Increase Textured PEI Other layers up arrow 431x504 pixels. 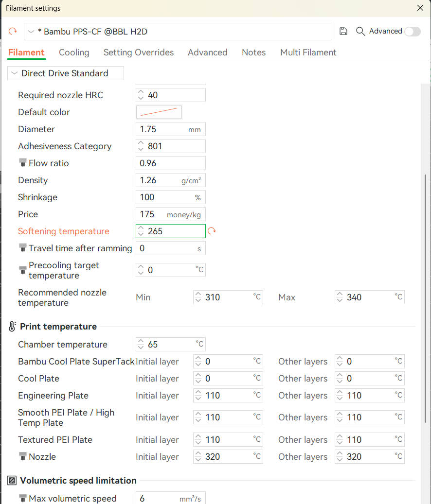[x=340, y=436]
